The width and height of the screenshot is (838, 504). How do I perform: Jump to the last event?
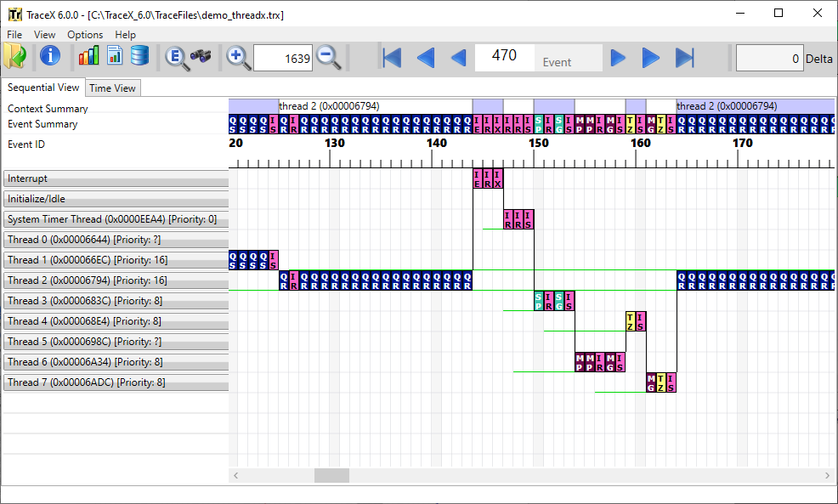[x=685, y=57]
